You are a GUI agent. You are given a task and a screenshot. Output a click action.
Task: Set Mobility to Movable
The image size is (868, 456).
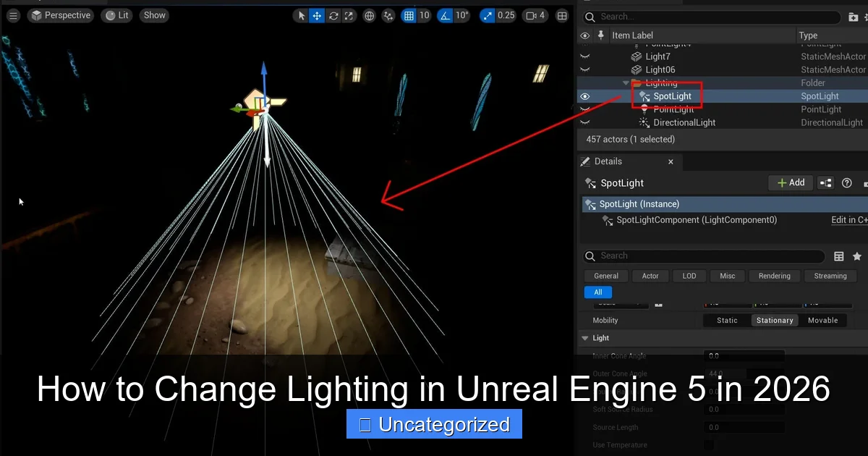[x=822, y=320]
